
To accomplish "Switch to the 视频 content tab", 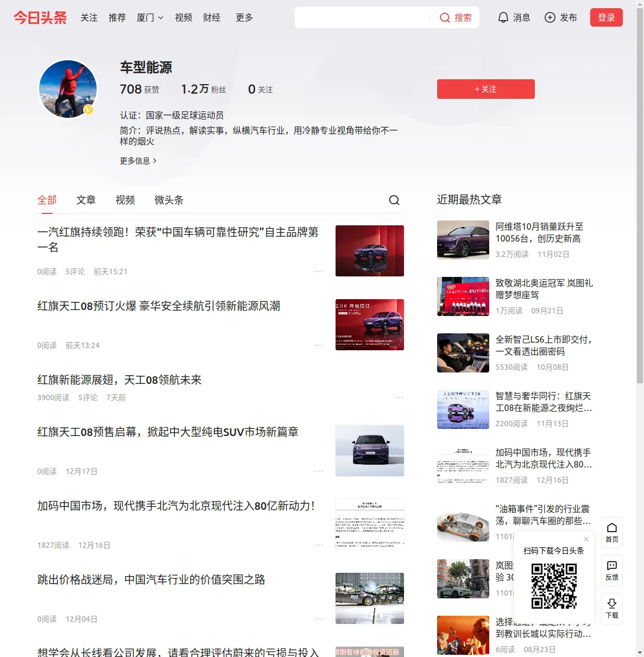I will point(125,200).
